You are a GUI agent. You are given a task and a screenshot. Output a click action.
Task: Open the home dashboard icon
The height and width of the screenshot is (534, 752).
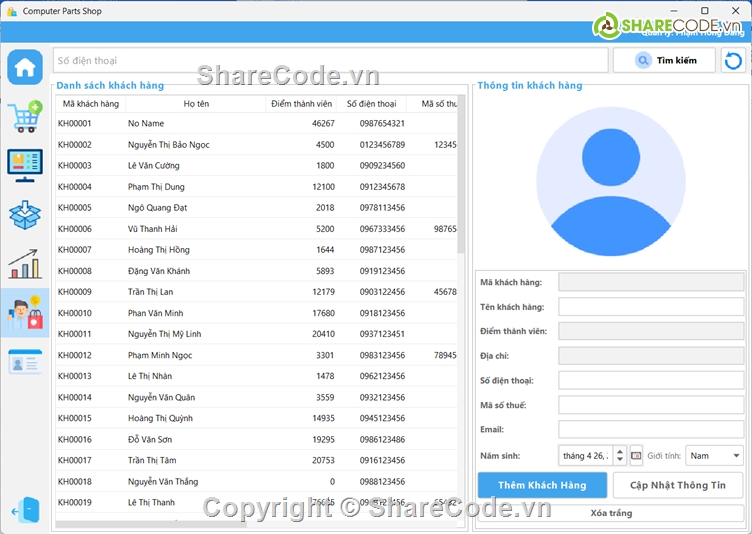(25, 67)
